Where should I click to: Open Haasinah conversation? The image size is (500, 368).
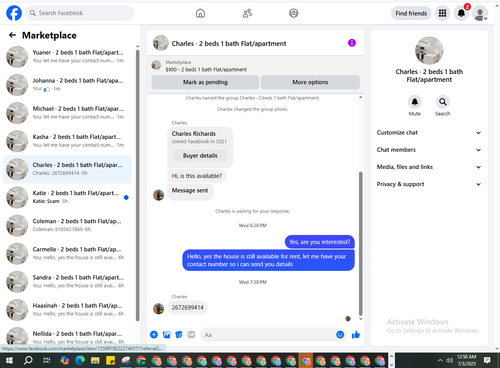tap(67, 310)
